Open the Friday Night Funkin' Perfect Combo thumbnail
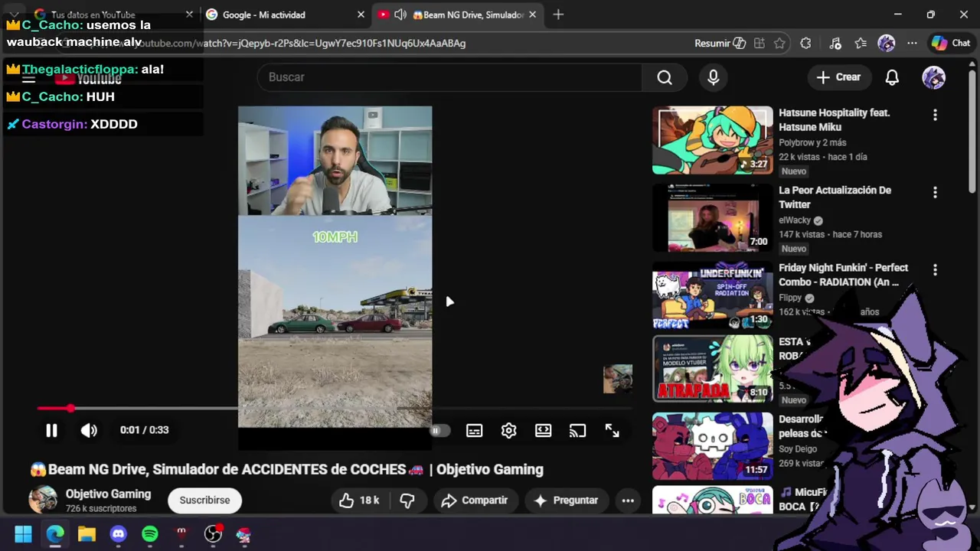 click(x=713, y=295)
